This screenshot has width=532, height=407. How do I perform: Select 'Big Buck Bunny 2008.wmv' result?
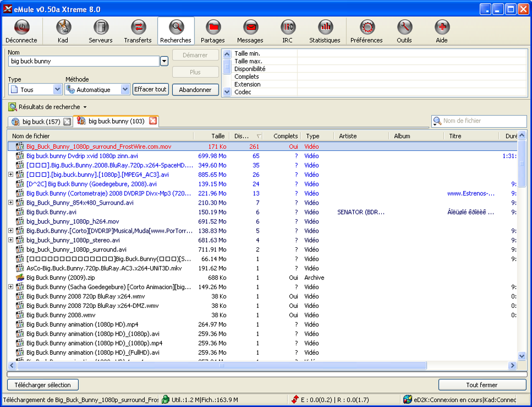pos(262,315)
